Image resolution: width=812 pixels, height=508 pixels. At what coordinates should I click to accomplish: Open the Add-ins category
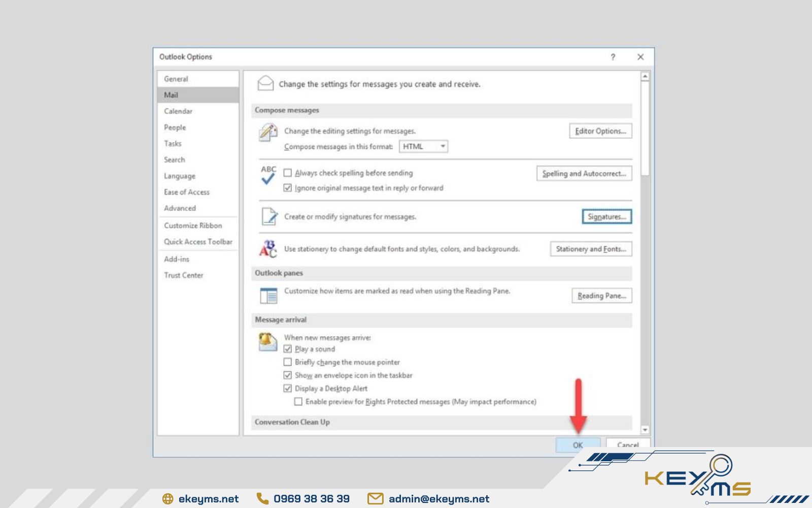point(198,259)
